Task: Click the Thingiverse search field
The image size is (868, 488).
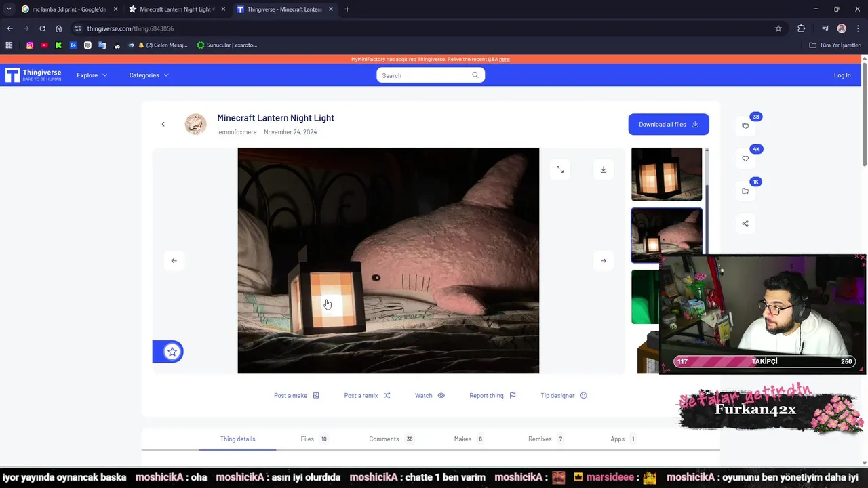Action: click(x=431, y=75)
